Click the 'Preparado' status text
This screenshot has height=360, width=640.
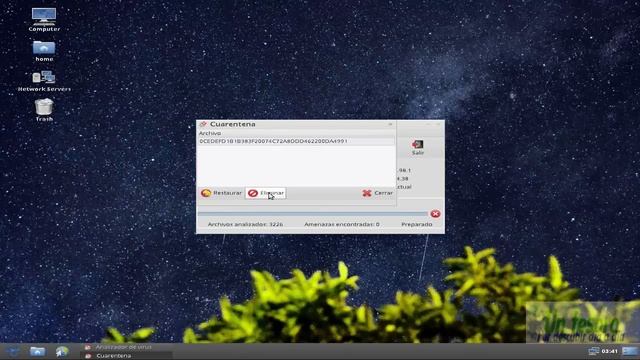click(417, 224)
